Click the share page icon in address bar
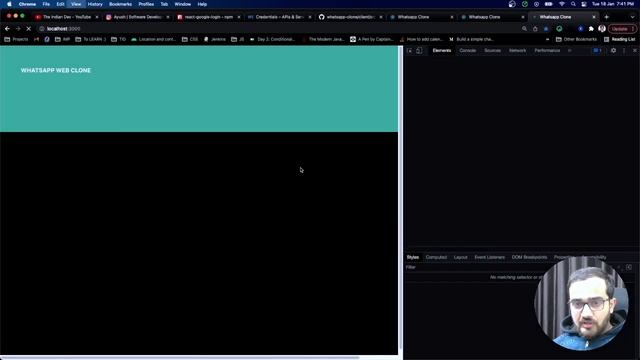Viewport: 640px width, 360px height. point(535,29)
